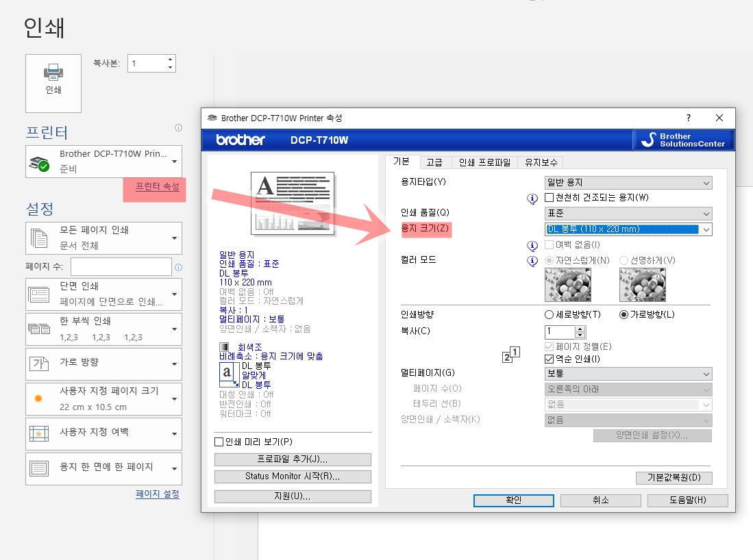Click the 복사 copies number field in dialog

(560, 331)
